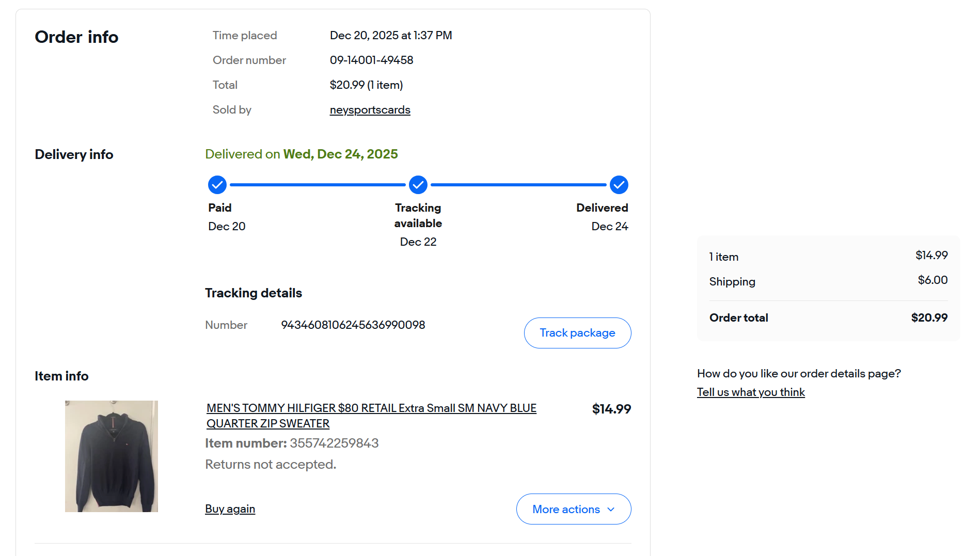The width and height of the screenshot is (980, 556).
Task: Open the navy sweater thumbnail image
Action: [112, 456]
